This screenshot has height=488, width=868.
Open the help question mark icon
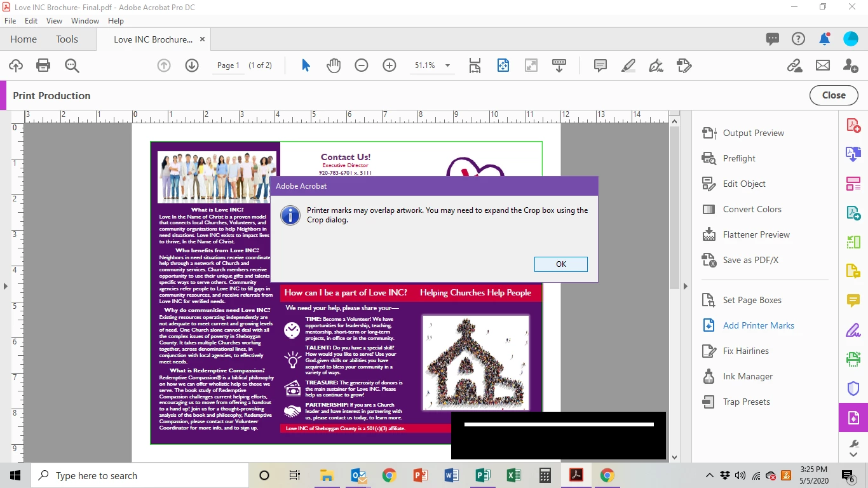click(x=798, y=39)
